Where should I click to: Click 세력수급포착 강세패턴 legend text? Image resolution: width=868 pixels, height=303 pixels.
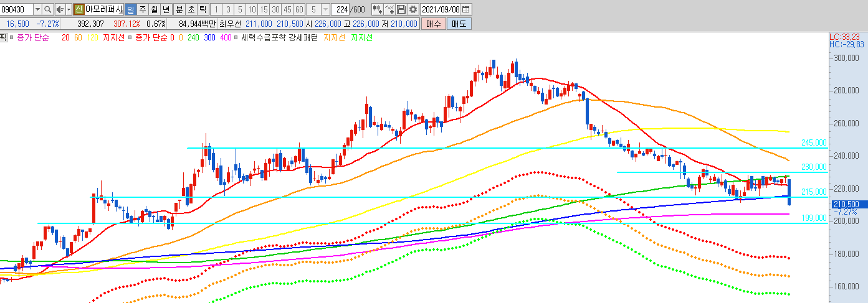(279, 37)
